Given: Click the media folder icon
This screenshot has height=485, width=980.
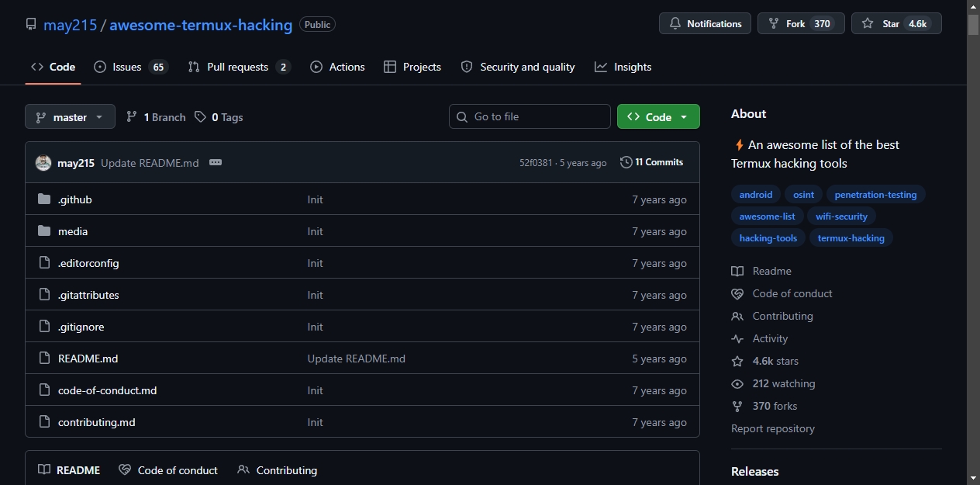Looking at the screenshot, I should click(x=44, y=231).
